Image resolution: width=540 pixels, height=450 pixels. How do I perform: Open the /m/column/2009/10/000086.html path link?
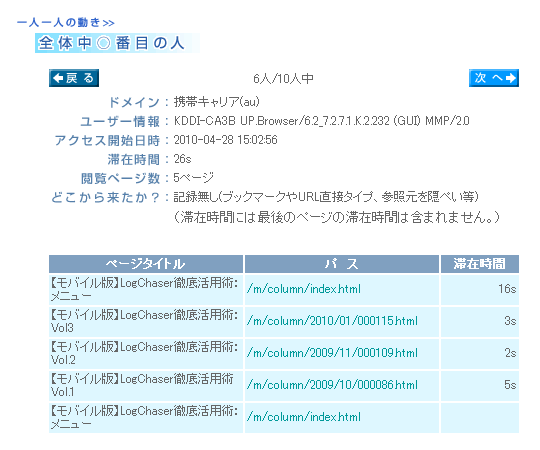click(332, 385)
